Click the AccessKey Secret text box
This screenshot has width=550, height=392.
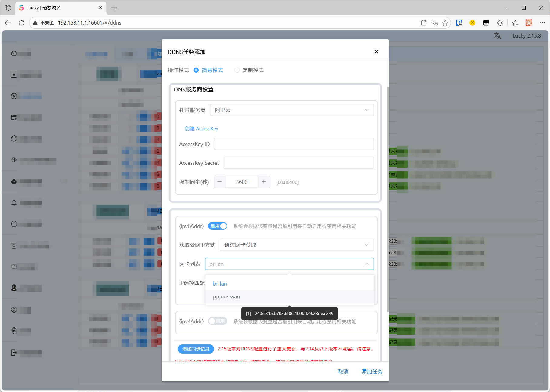(298, 163)
